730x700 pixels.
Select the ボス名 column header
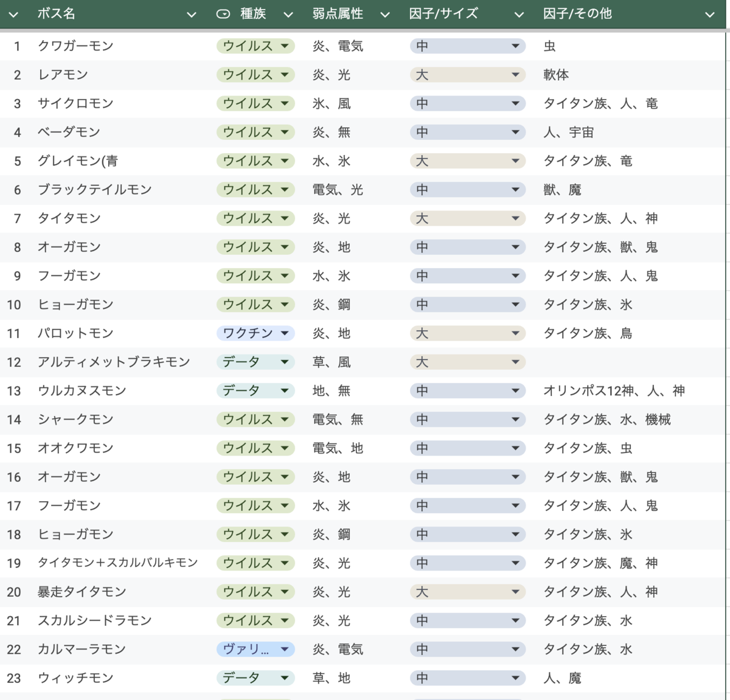pos(56,13)
